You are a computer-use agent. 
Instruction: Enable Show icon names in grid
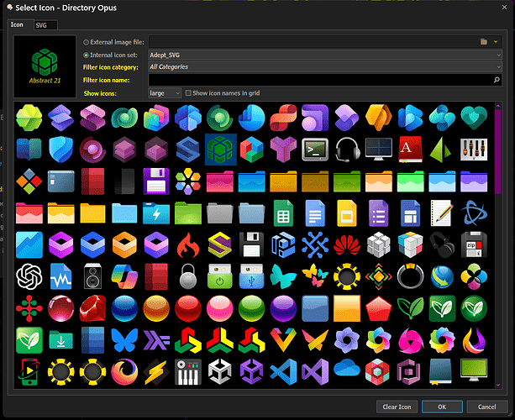click(188, 93)
